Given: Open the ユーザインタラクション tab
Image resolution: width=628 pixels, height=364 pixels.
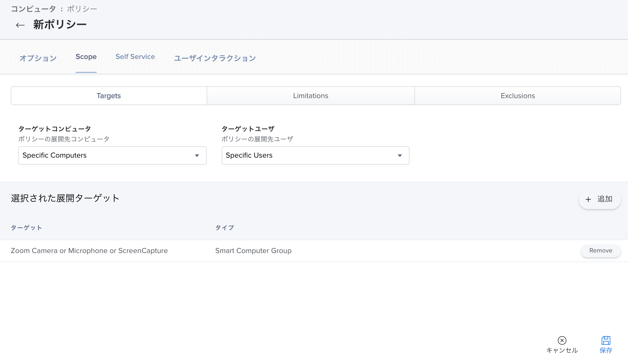Looking at the screenshot, I should click(x=215, y=58).
